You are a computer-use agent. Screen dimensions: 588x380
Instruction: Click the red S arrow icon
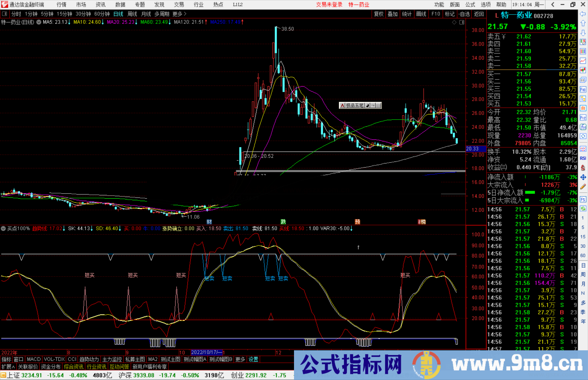coord(583,168)
